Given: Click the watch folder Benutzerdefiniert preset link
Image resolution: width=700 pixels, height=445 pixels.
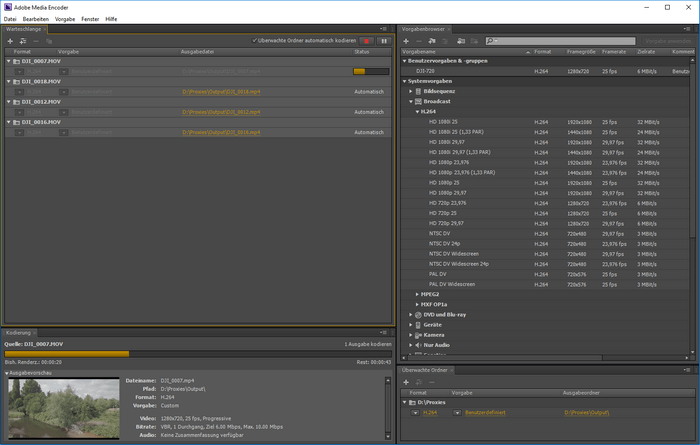Looking at the screenshot, I should tap(485, 413).
